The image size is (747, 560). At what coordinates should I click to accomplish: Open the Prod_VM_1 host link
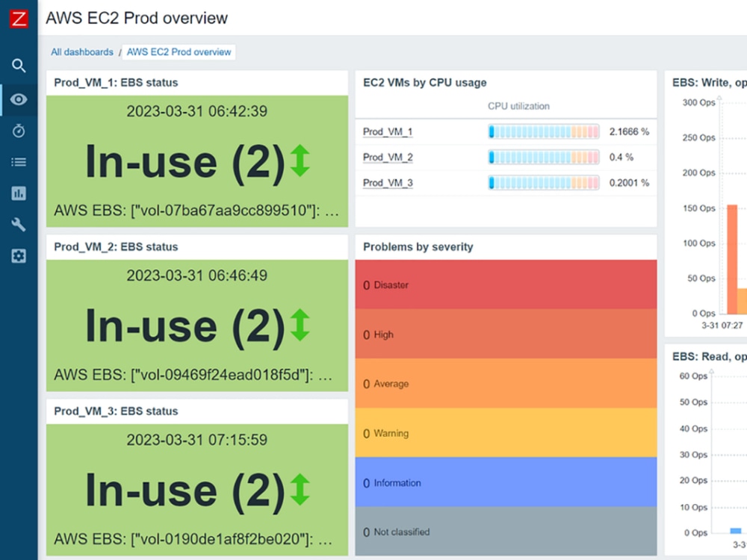(387, 132)
